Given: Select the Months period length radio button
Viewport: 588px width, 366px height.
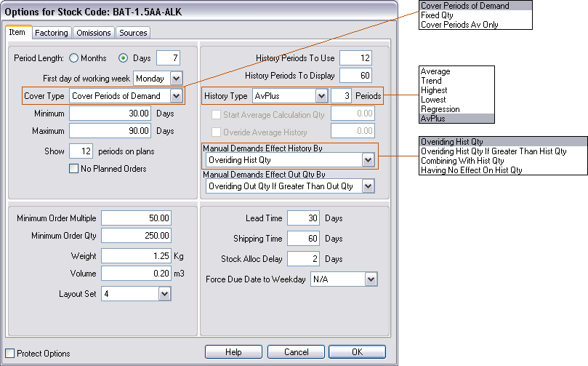Looking at the screenshot, I should pyautogui.click(x=74, y=58).
